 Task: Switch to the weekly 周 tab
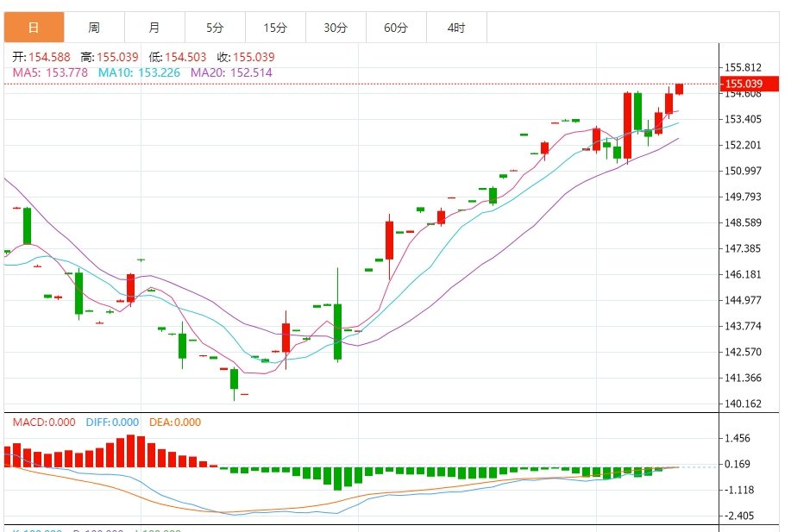click(94, 28)
